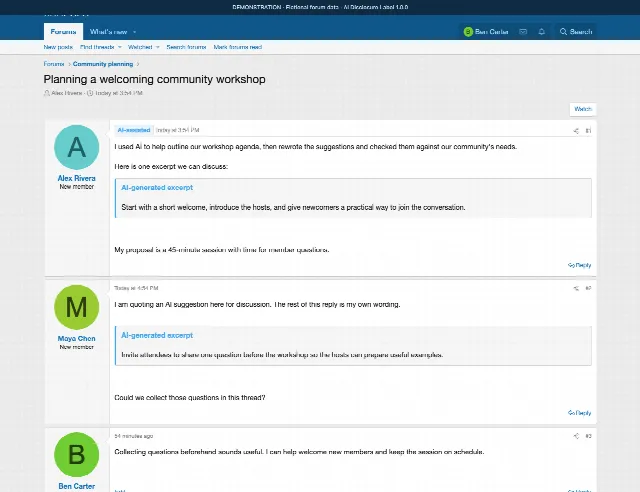Viewport: 640px width, 492px height.
Task: Click Alex Rivera's avatar
Action: (77, 147)
